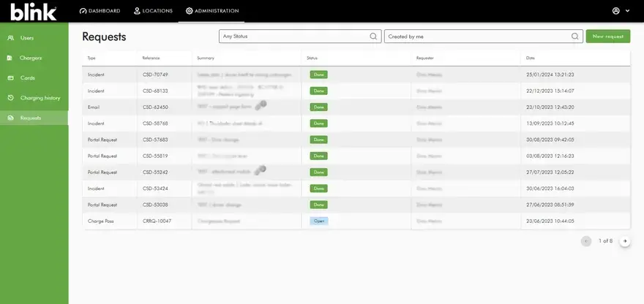Open request CSD-62450
Image resolution: width=644 pixels, height=304 pixels.
pyautogui.click(x=155, y=107)
